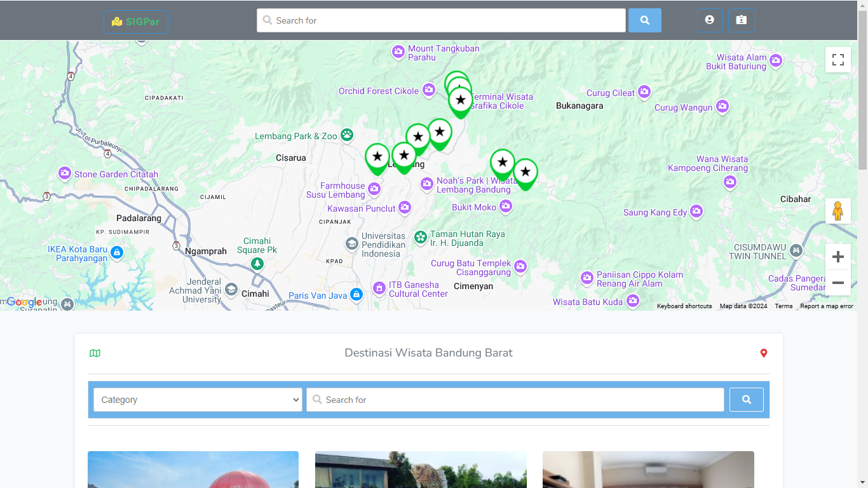Open the Keyboard shortcuts link
Viewport: 868px width, 488px height.
(x=684, y=306)
